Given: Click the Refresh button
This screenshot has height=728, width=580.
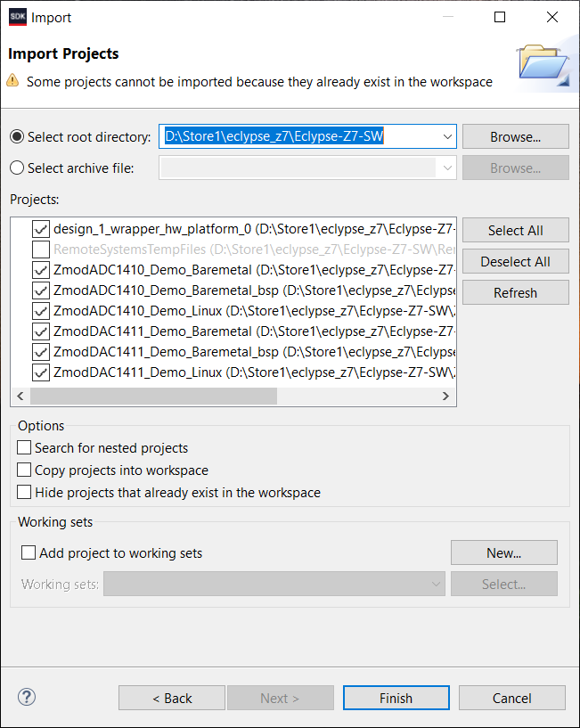Looking at the screenshot, I should click(x=516, y=292).
